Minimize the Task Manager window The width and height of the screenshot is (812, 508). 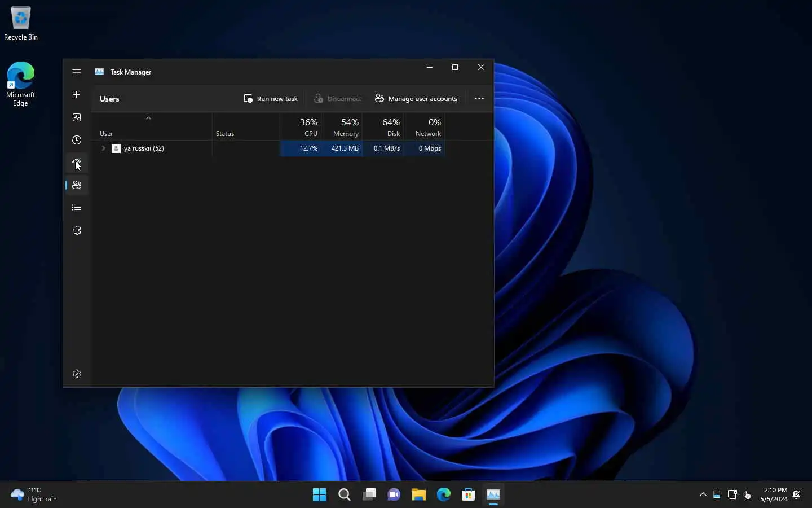point(430,67)
